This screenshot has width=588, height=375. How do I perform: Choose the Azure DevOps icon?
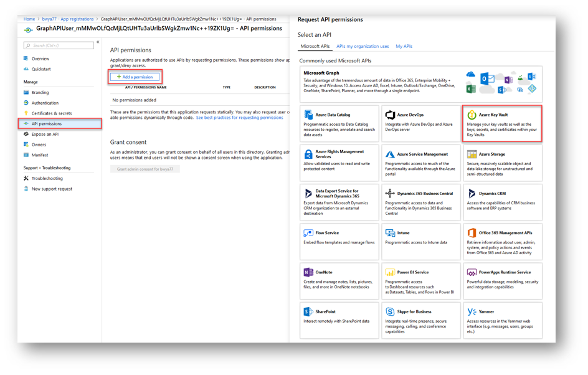click(x=390, y=115)
